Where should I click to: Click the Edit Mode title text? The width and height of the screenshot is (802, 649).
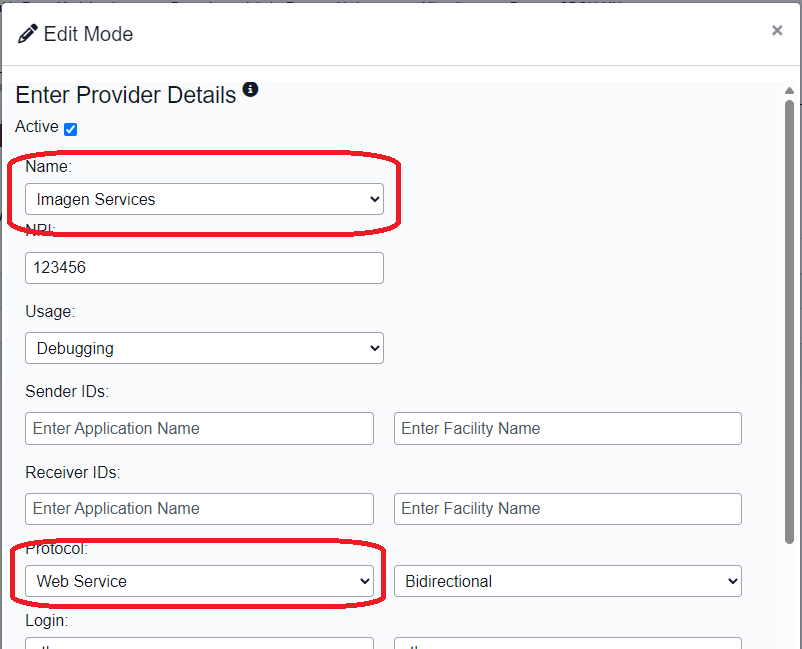[88, 34]
